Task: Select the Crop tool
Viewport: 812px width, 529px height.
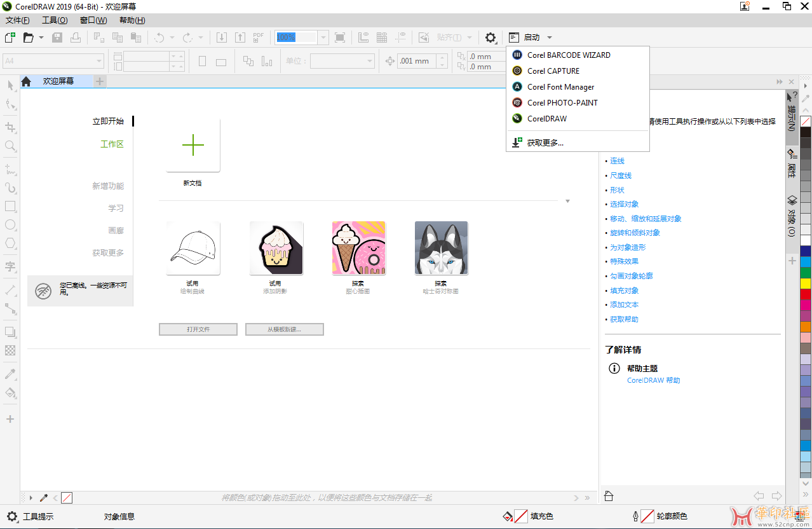Action: coord(10,127)
